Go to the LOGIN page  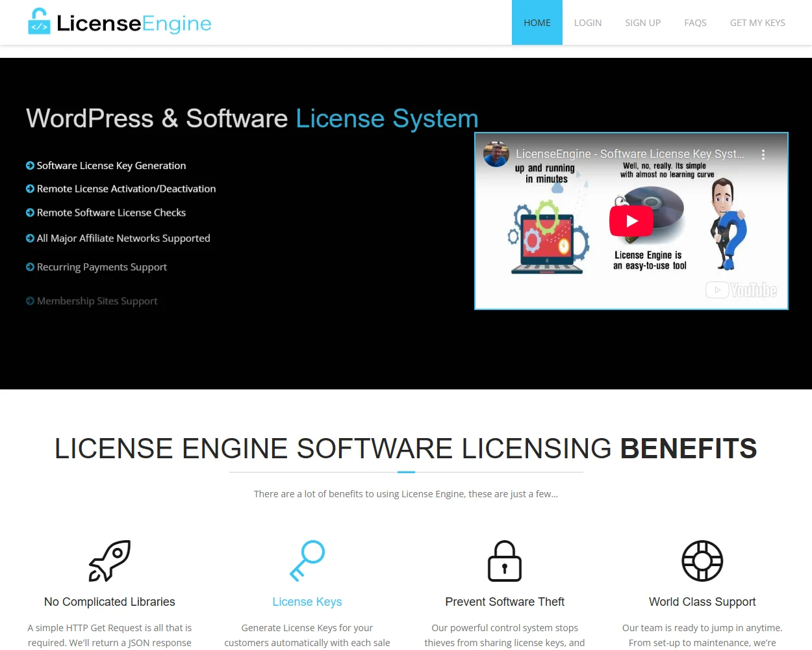[588, 23]
